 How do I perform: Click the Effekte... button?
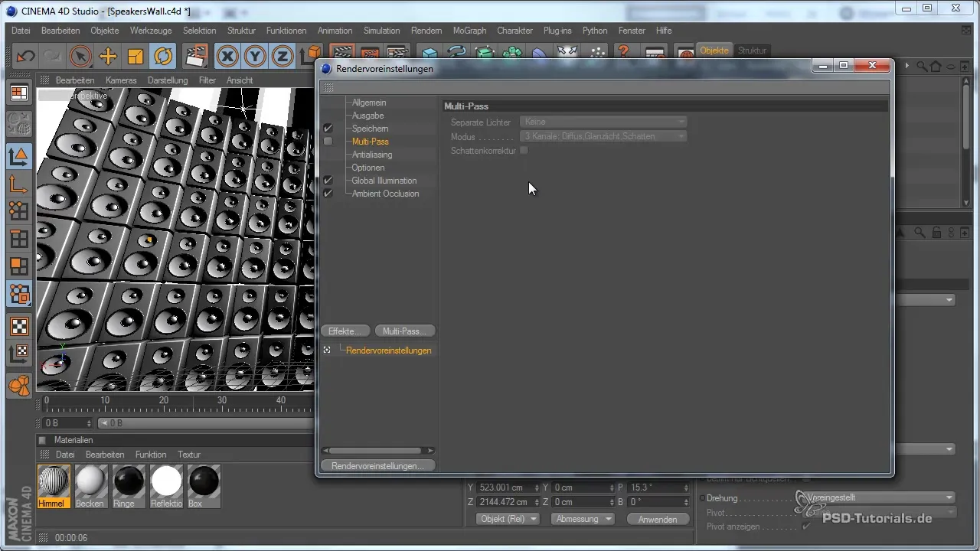coord(345,331)
